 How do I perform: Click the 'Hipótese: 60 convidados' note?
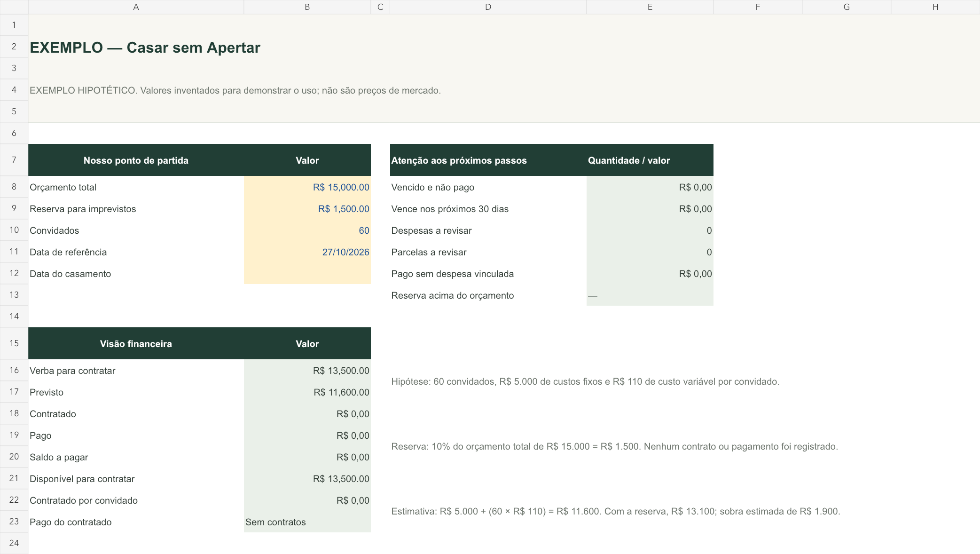[585, 381]
